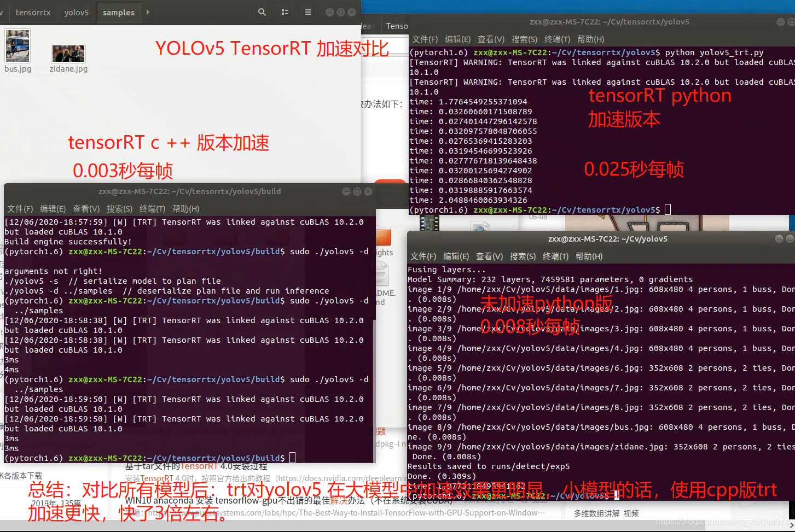Minimize the tensorrtx/yolov5 terminal window
Image resolution: width=795 pixels, height=532 pixels.
tap(781, 22)
